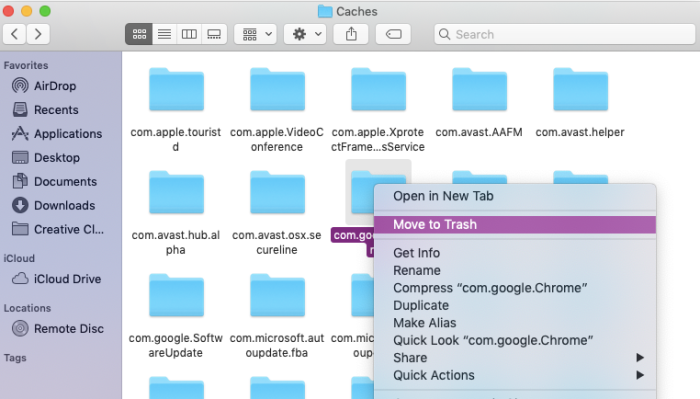Go back with the left arrow button
This screenshot has width=700, height=399.
(x=15, y=34)
